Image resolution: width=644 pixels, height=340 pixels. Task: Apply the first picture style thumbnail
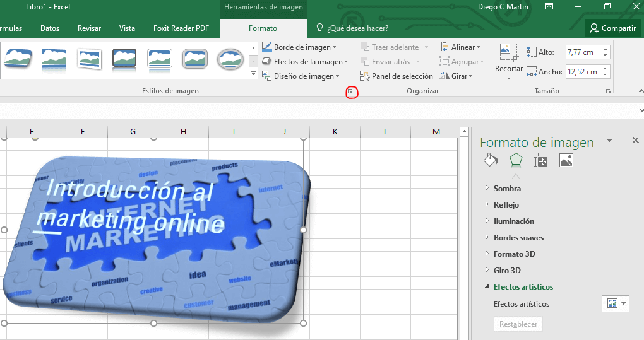(x=18, y=59)
